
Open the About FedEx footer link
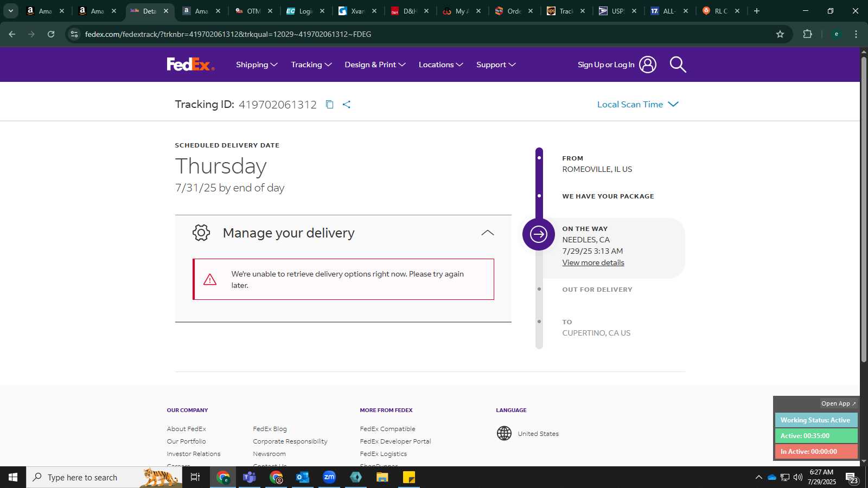[x=186, y=429]
